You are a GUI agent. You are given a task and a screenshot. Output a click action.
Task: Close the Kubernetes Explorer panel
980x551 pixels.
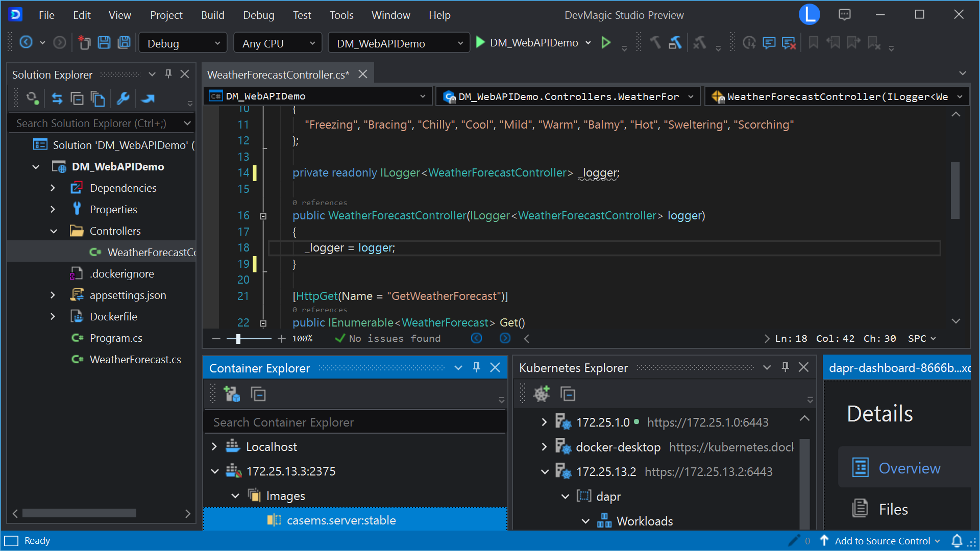tap(803, 367)
